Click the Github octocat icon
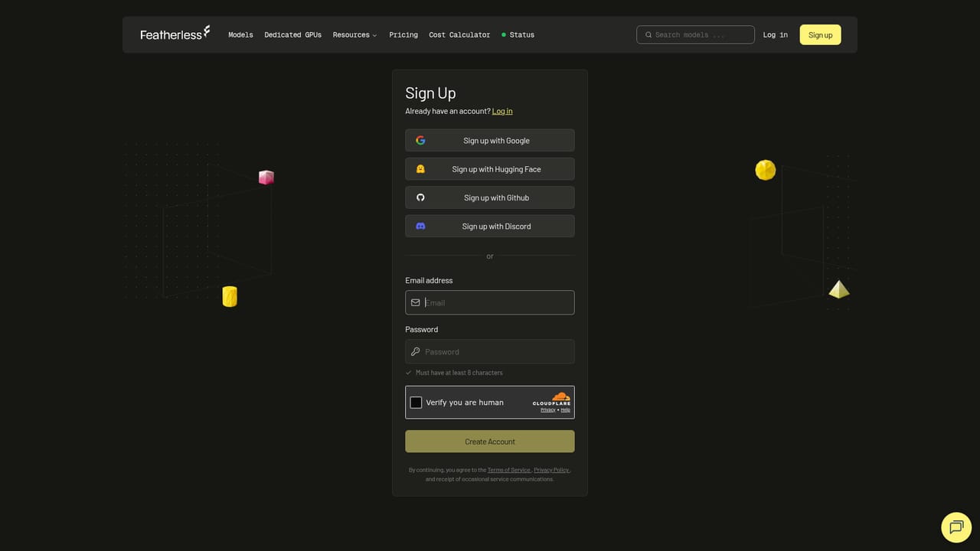The width and height of the screenshot is (980, 551). (x=420, y=197)
